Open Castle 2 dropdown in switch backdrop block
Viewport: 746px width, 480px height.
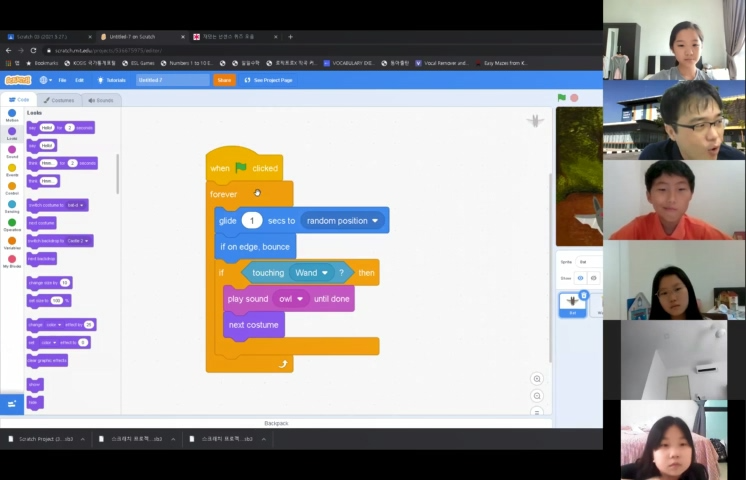click(78, 241)
